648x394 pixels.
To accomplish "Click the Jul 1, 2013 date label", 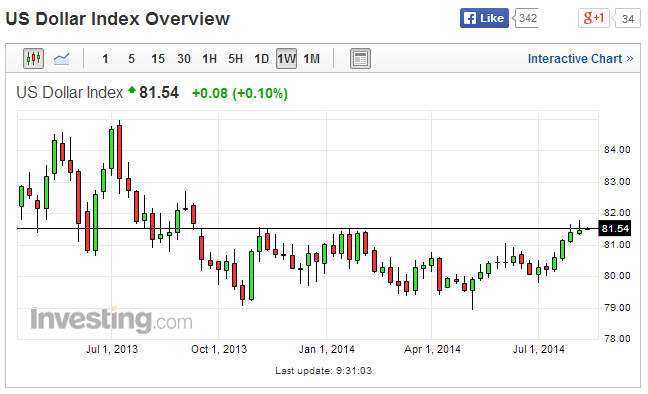I will 112,349.
